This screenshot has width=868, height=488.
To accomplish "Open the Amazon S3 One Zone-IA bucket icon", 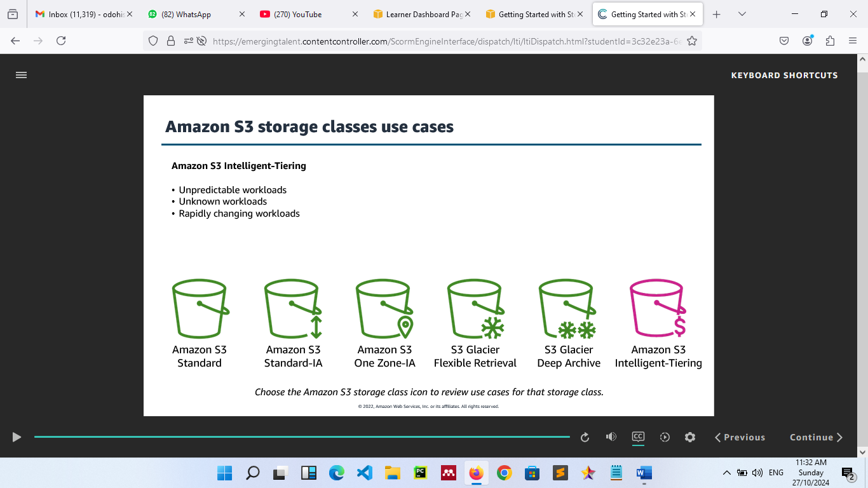I will 384,309.
